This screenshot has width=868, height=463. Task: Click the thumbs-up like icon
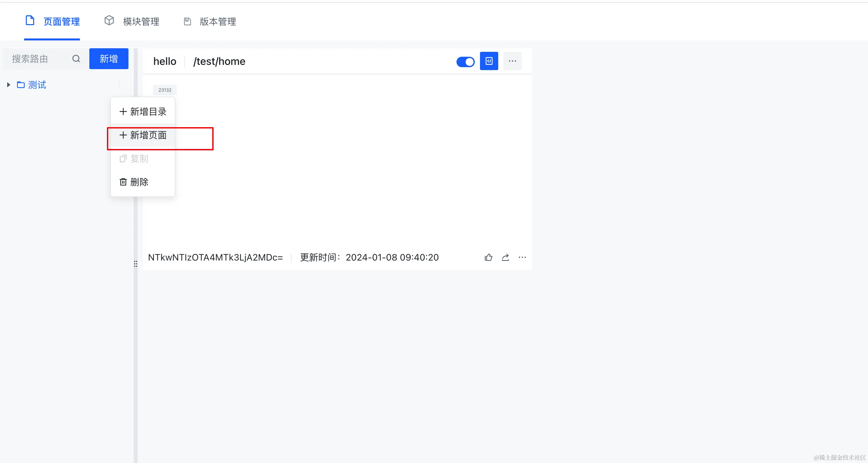pyautogui.click(x=488, y=258)
